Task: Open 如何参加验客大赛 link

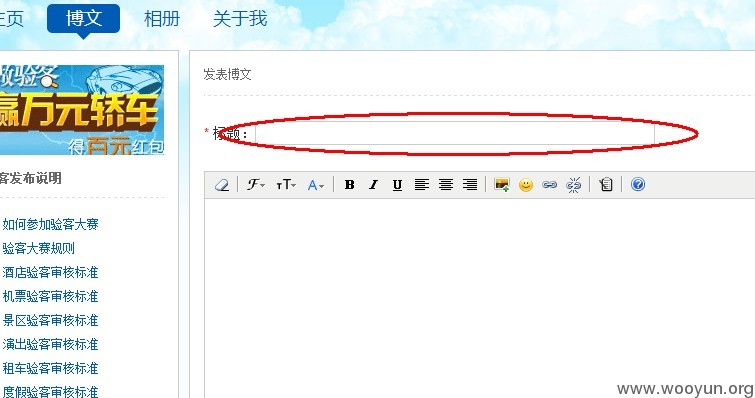Action: click(51, 224)
